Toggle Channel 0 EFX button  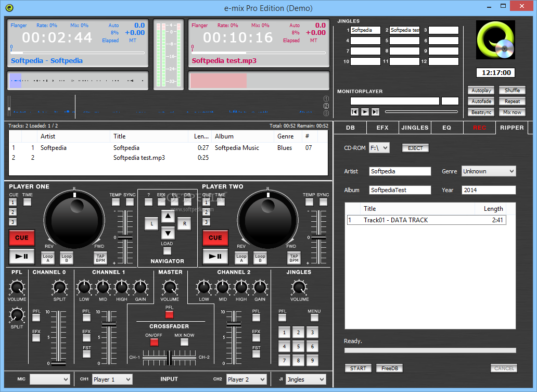coord(36,338)
